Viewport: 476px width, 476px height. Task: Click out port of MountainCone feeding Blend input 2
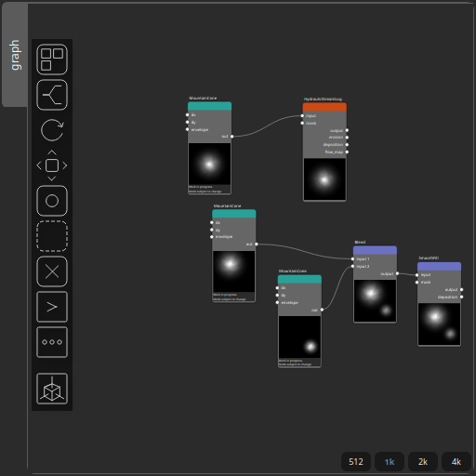coord(322,310)
